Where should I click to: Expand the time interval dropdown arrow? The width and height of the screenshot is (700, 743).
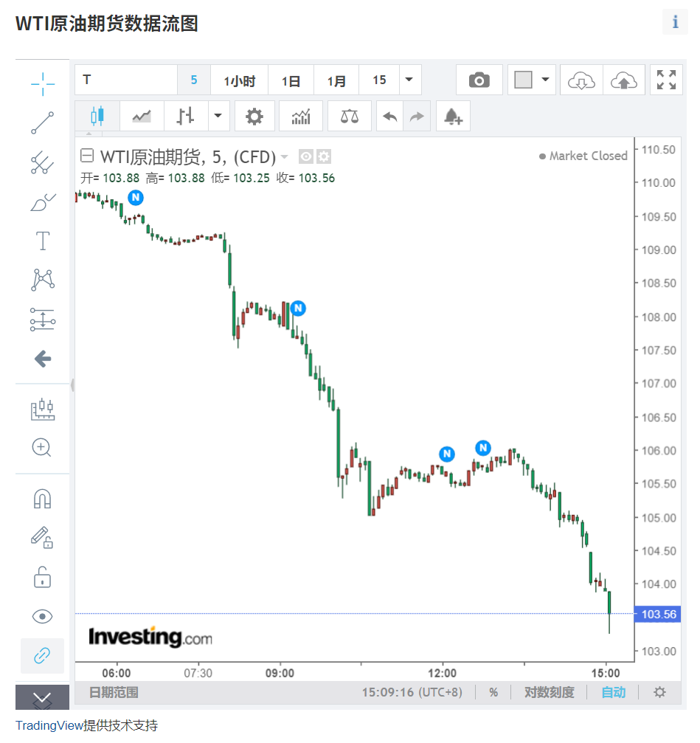click(409, 80)
